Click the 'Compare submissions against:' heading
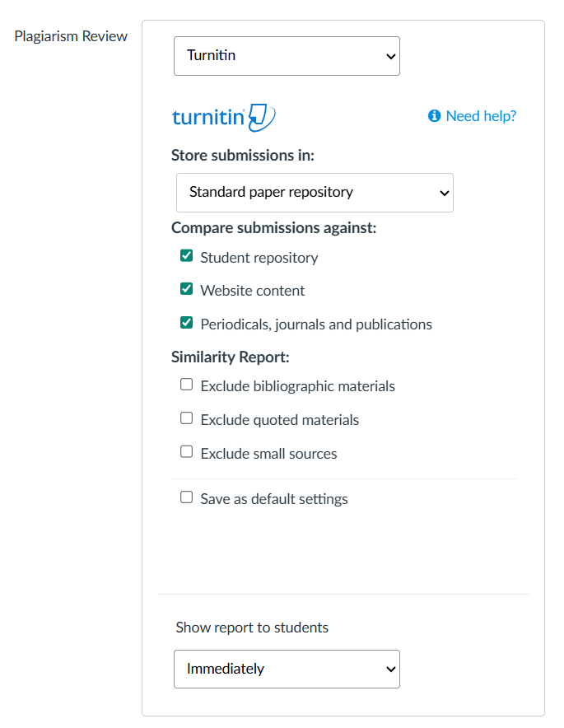This screenshot has width=564, height=728. click(x=273, y=228)
